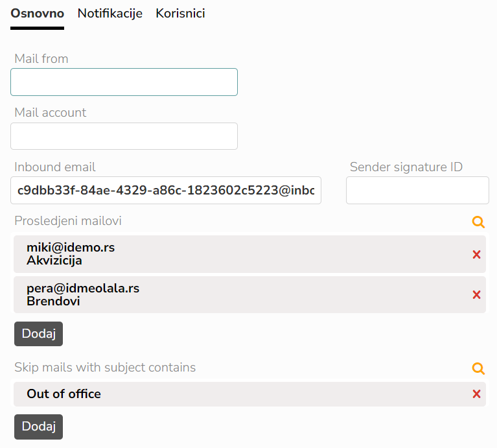
Task: Focus the Mail account text box
Action: (x=124, y=136)
